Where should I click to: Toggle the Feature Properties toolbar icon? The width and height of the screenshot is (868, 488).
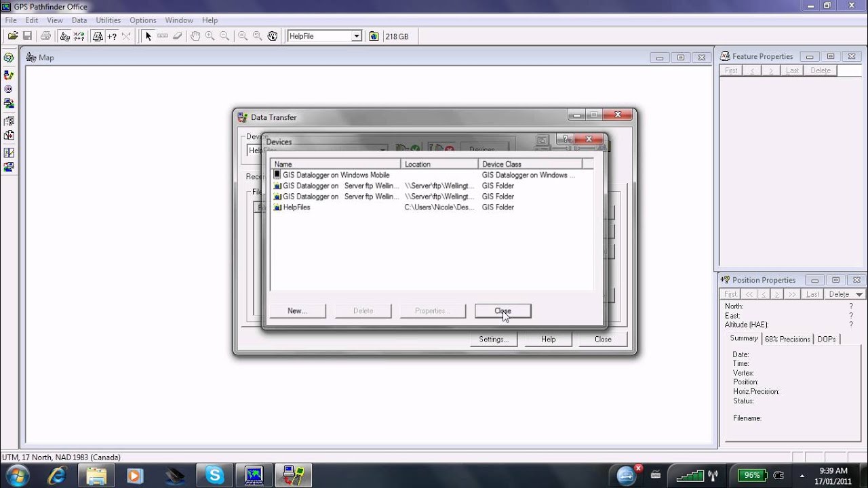98,36
